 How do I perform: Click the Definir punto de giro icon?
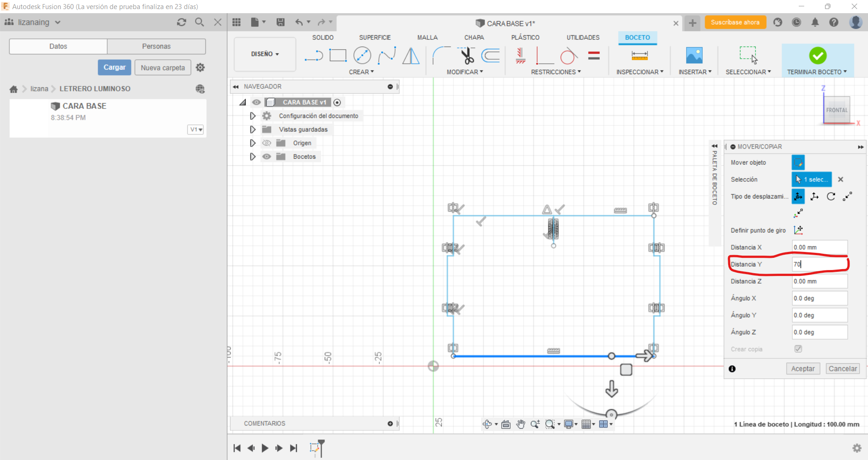[798, 230]
